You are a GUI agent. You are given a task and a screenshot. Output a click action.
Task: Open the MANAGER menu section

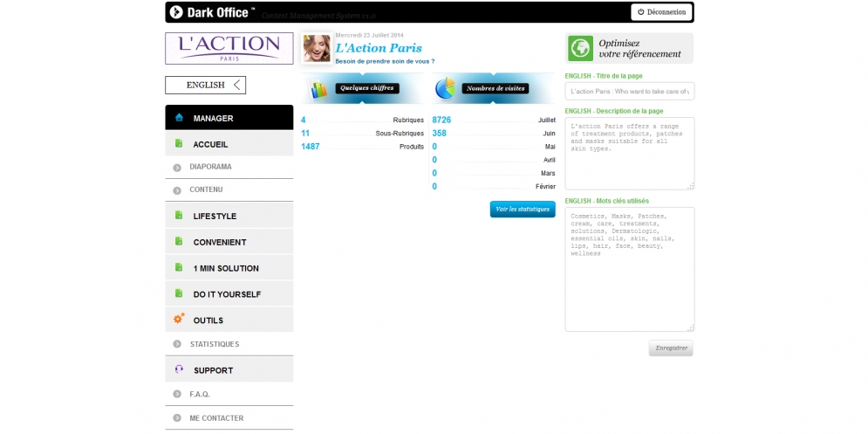click(x=229, y=118)
